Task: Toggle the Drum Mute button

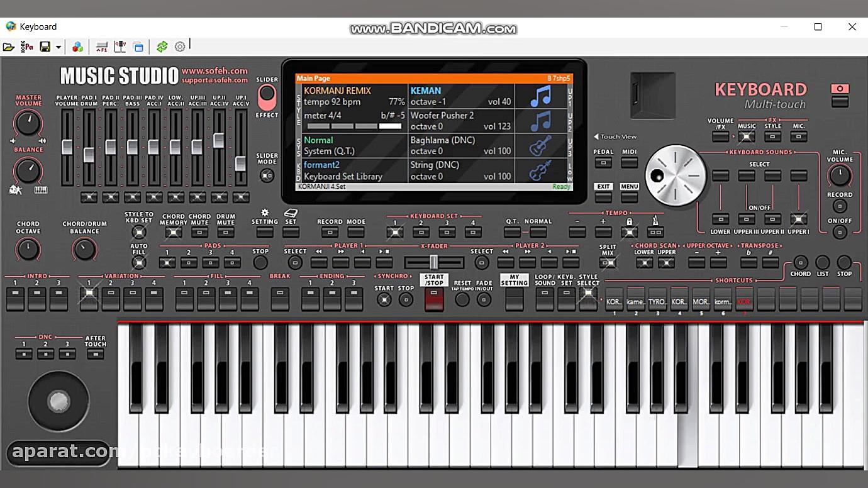Action: [x=226, y=232]
